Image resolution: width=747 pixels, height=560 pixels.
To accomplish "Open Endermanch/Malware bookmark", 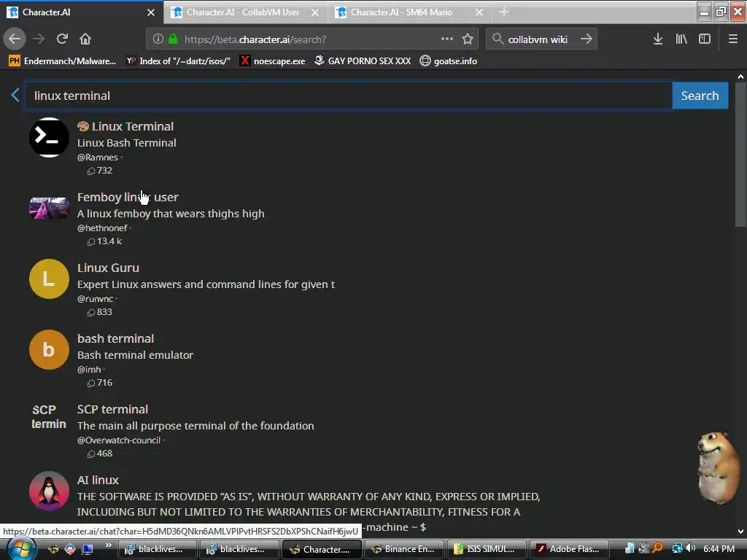I will pyautogui.click(x=63, y=61).
